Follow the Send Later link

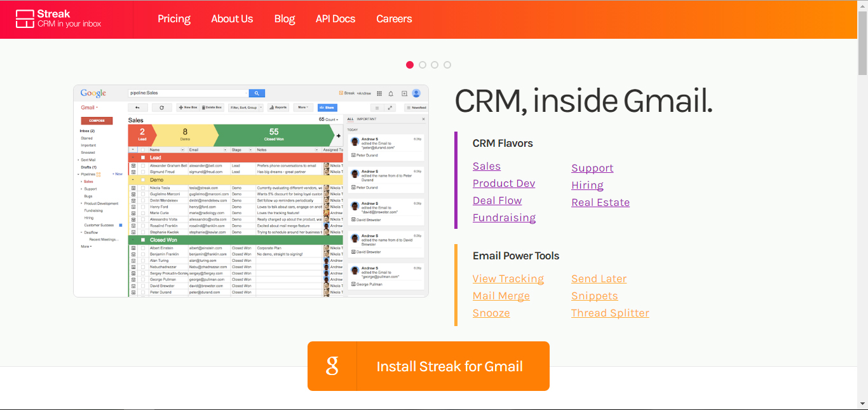[x=599, y=278]
